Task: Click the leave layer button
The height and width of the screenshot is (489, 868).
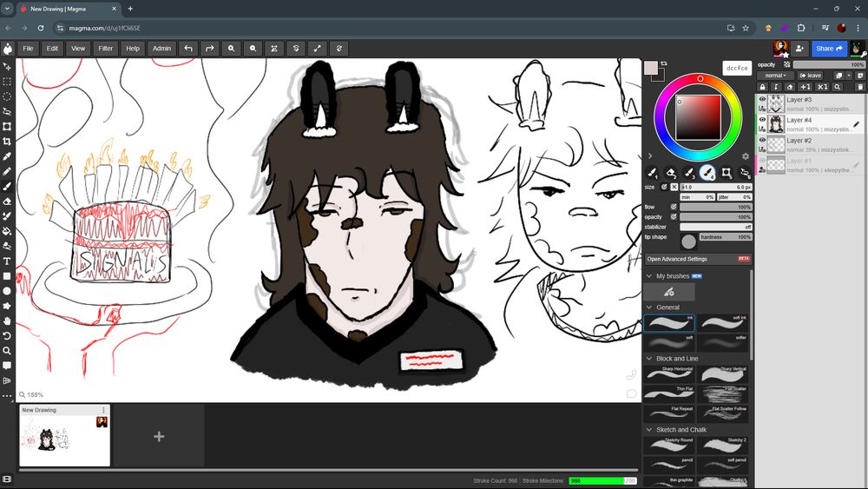Action: click(811, 76)
